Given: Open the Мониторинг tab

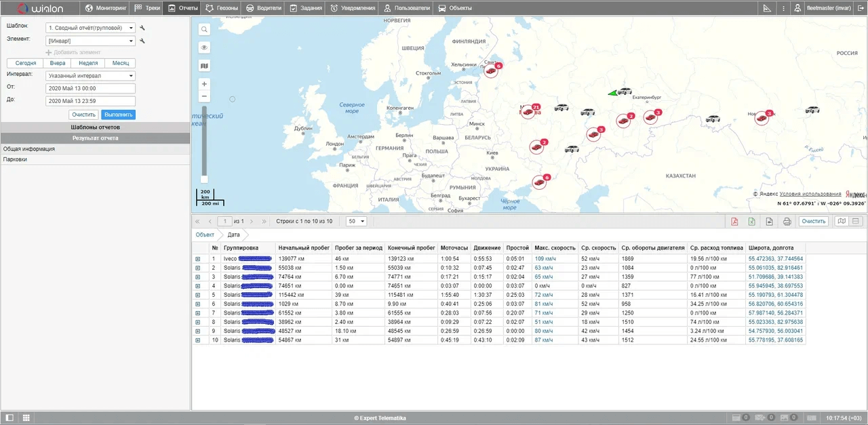Looking at the screenshot, I should 106,8.
